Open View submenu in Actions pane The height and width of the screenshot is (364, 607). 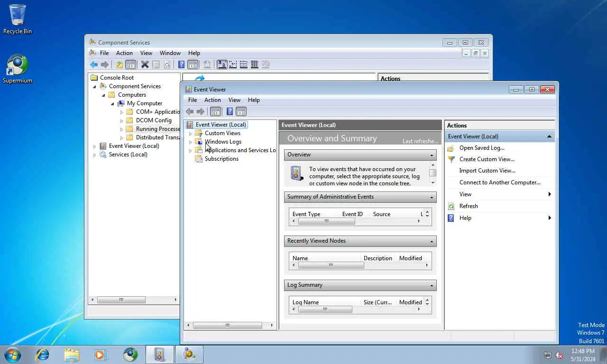(500, 194)
